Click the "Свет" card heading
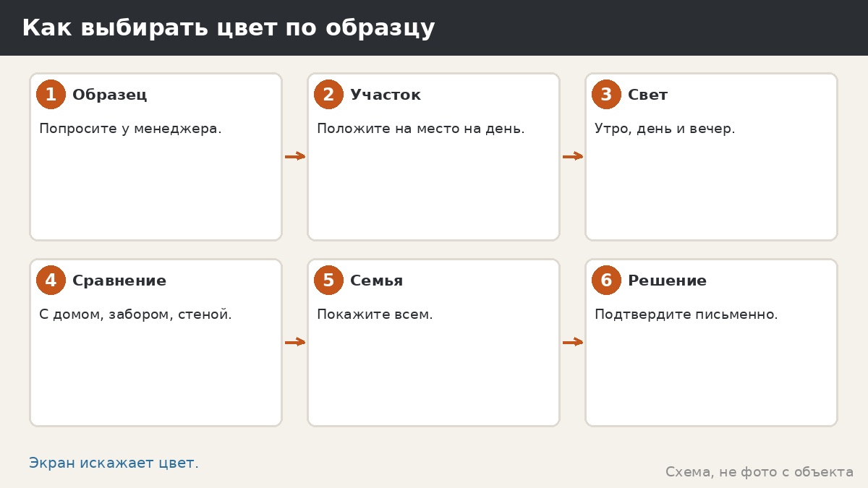 click(x=647, y=95)
